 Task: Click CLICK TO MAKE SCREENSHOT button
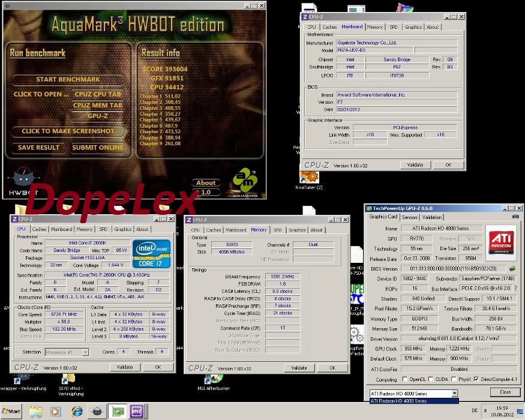pos(68,131)
